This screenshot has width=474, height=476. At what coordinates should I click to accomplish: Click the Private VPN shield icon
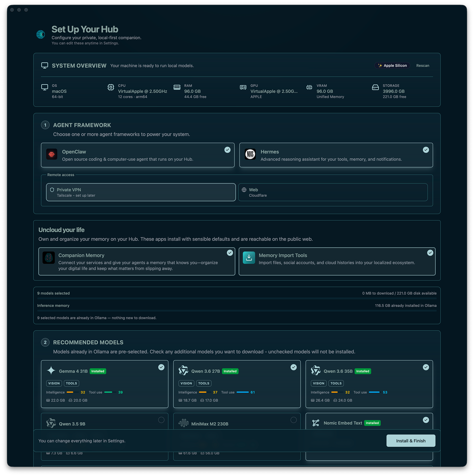tap(52, 190)
